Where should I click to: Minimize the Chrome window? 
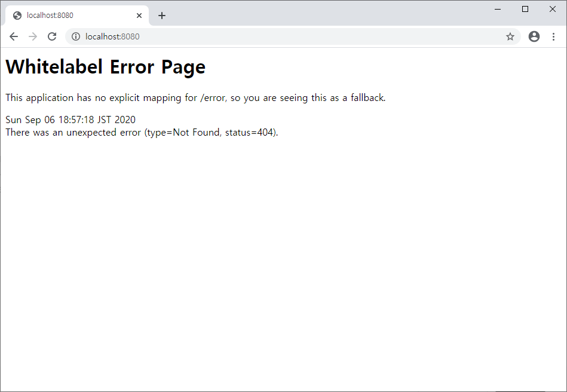(x=498, y=9)
